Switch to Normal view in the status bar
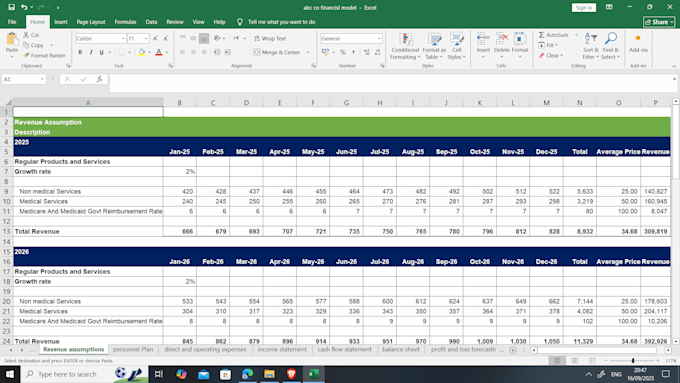Screen dimensions: 680x383 point(557,360)
